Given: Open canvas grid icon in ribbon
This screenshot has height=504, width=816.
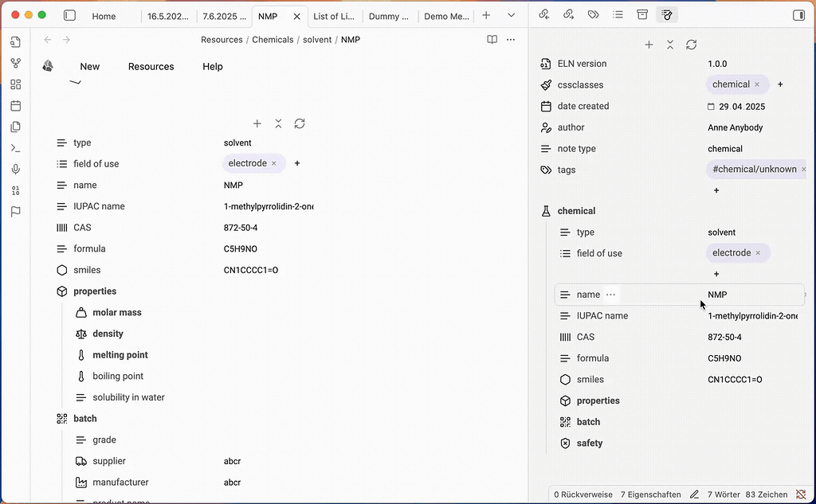Looking at the screenshot, I should tap(16, 84).
